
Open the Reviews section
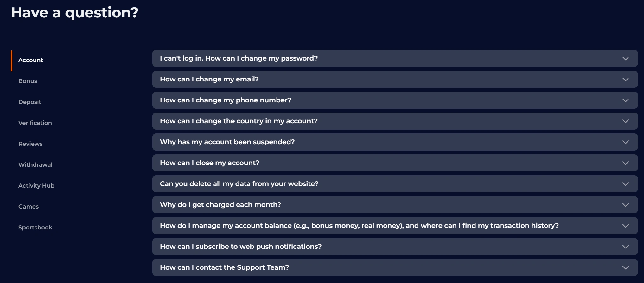click(x=30, y=144)
